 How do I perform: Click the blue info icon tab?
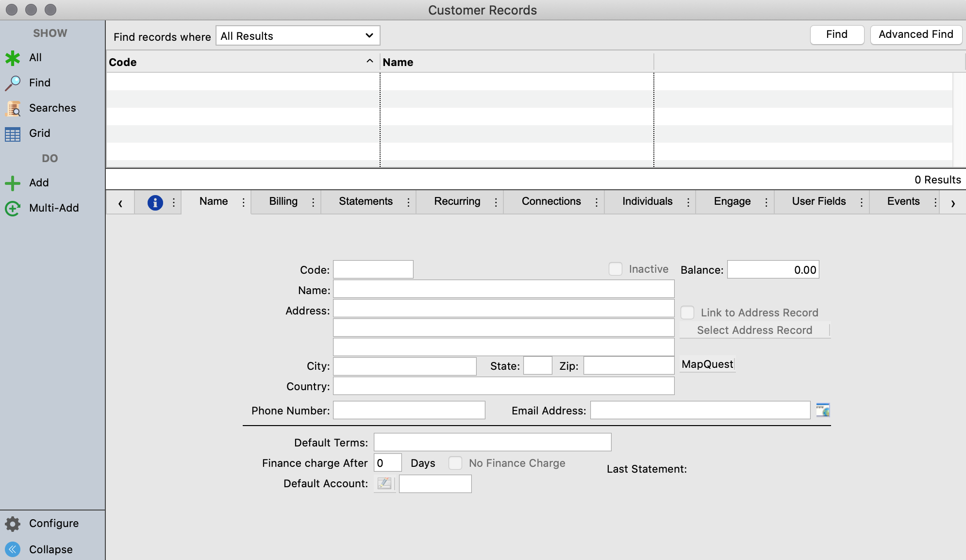(x=155, y=202)
